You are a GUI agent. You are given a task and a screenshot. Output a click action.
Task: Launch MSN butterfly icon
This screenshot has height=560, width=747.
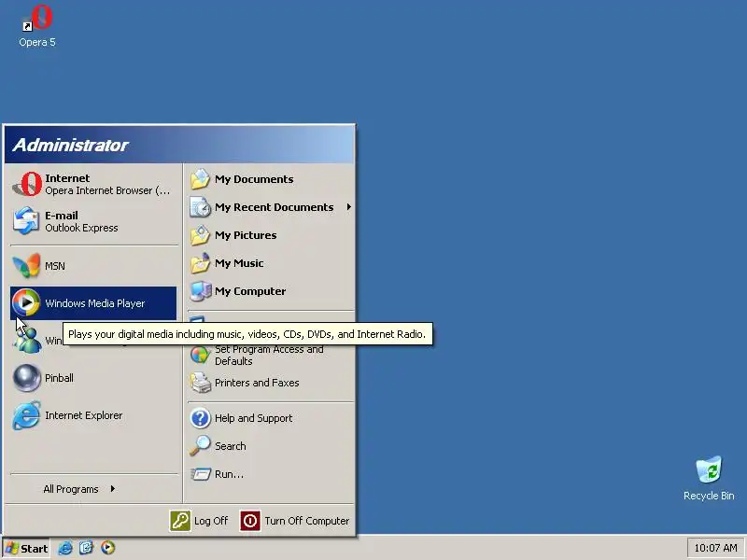pos(27,266)
